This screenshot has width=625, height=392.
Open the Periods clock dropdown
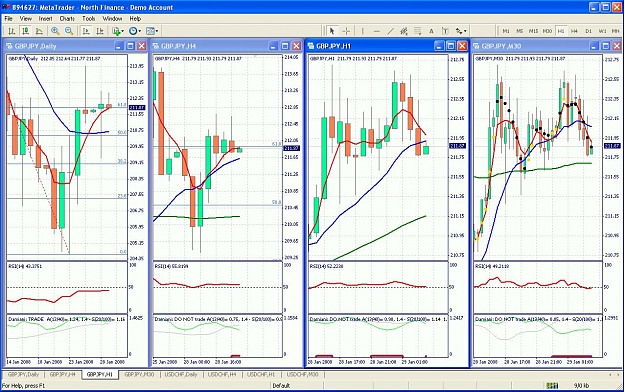click(135, 31)
